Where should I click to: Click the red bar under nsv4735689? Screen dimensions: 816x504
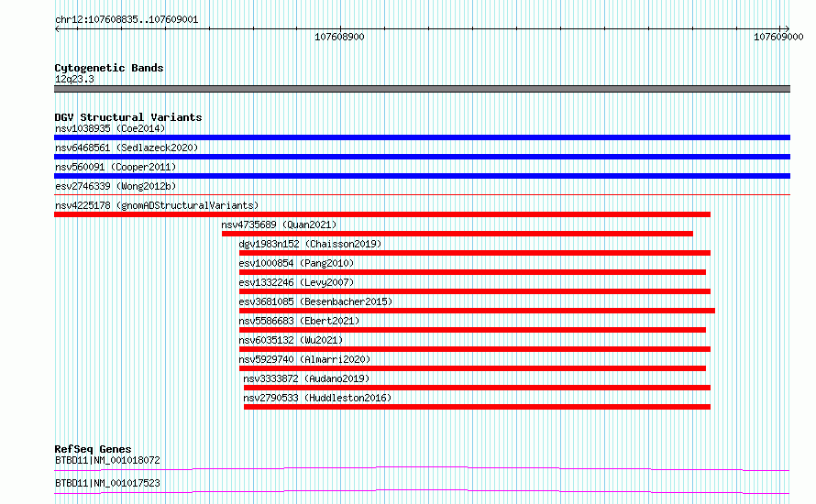pyautogui.click(x=458, y=234)
